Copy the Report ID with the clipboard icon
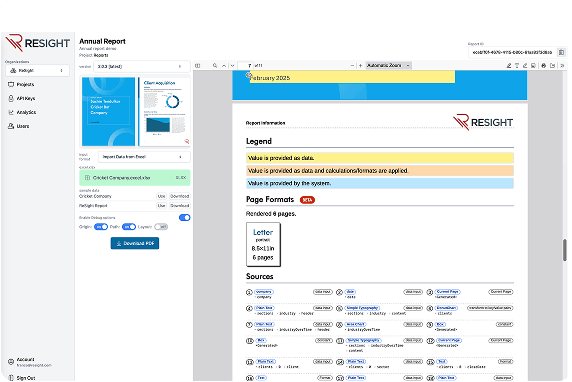 [561, 52]
